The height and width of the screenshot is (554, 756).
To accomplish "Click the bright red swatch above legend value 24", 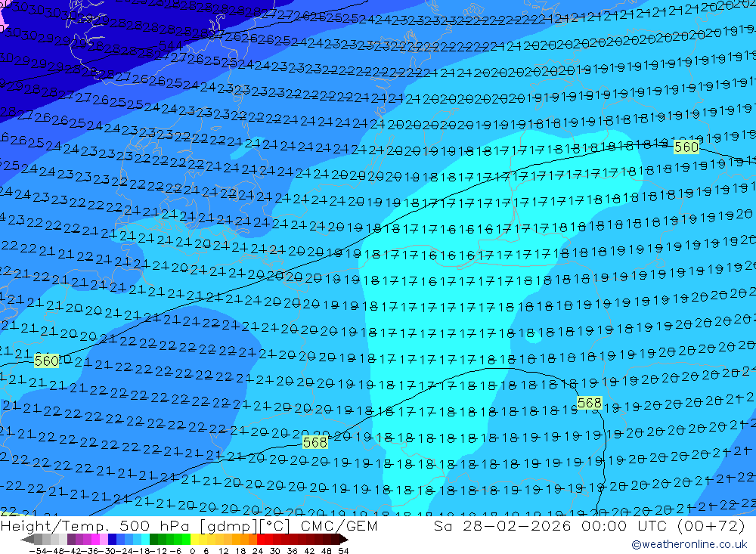I will coord(261,539).
